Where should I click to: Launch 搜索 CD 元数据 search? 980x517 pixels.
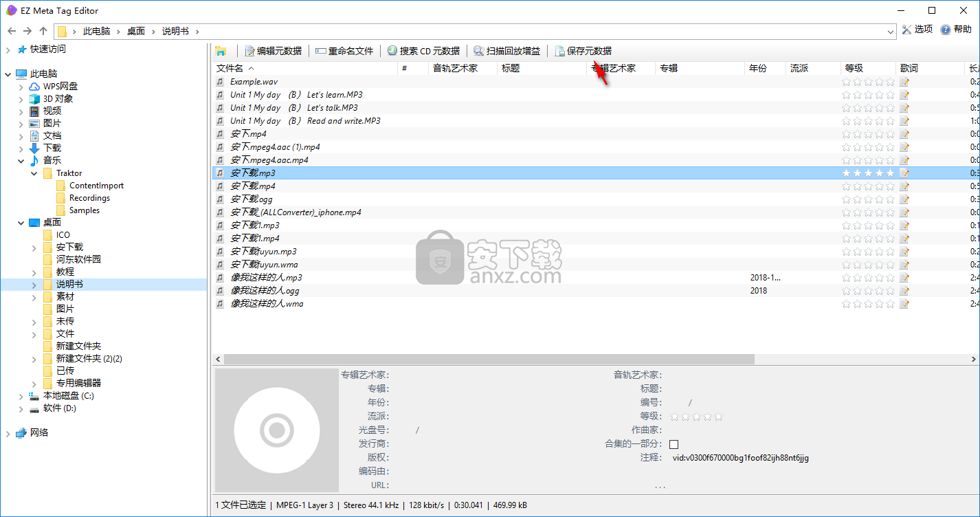coord(423,51)
